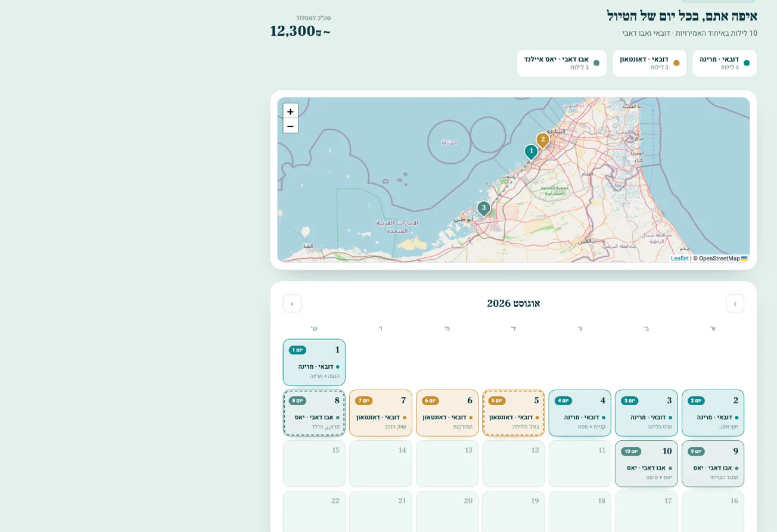Open calendar day 5 Burj Khalifa card
Image resolution: width=777 pixels, height=532 pixels.
point(514,413)
